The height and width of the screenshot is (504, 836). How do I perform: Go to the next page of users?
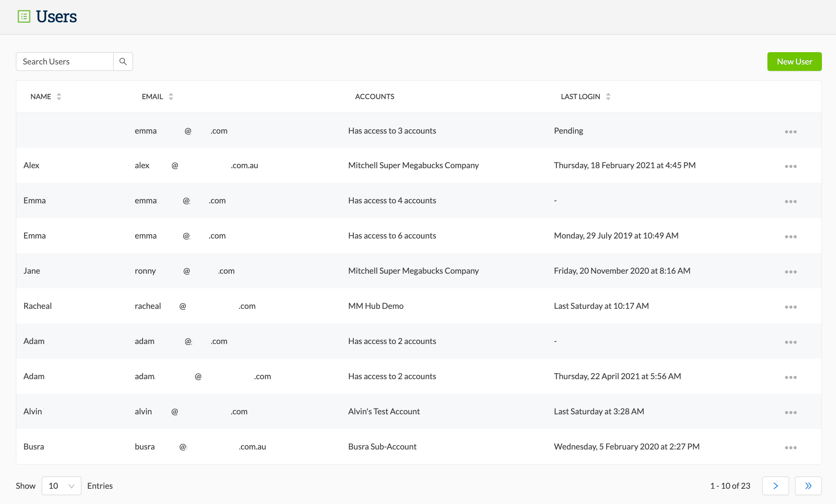(x=775, y=486)
